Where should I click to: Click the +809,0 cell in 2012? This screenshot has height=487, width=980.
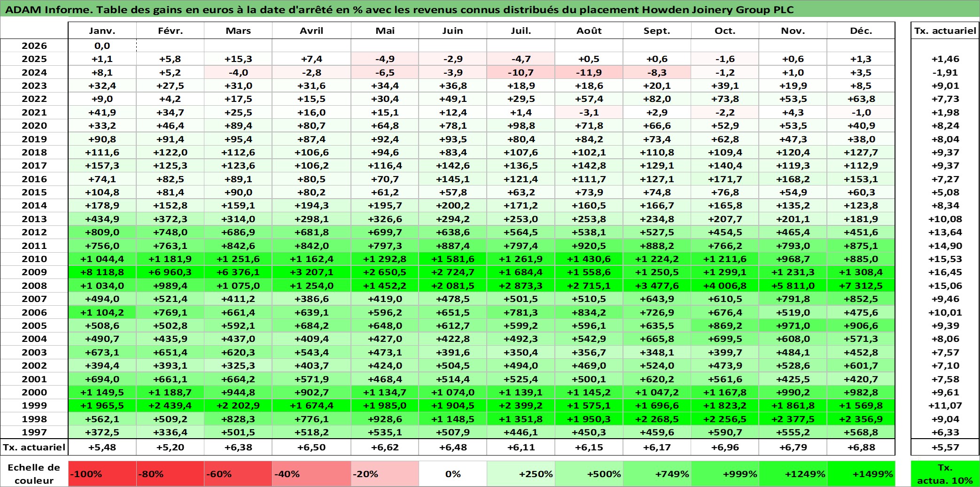(102, 232)
